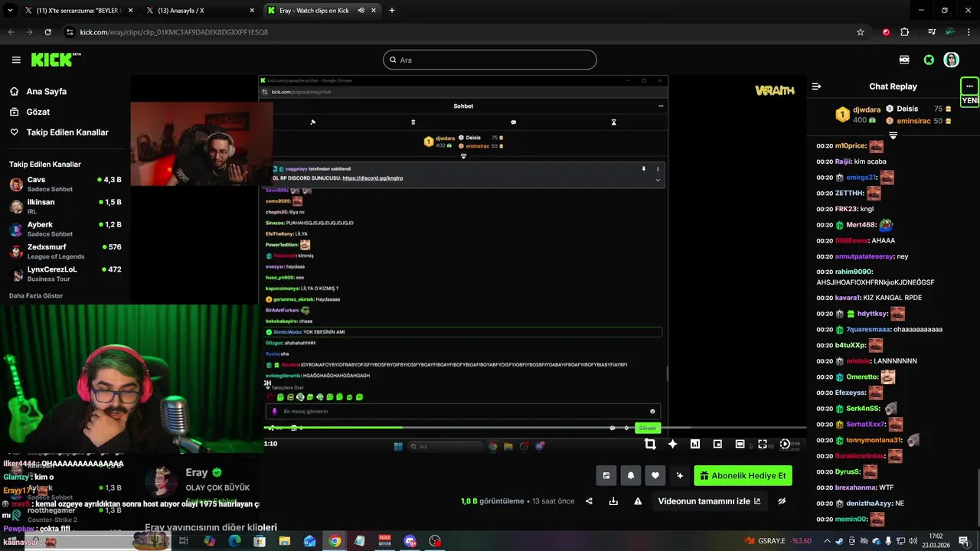Viewport: 980px width, 551px height.
Task: Click the news feed button beside bell
Action: tap(606, 475)
